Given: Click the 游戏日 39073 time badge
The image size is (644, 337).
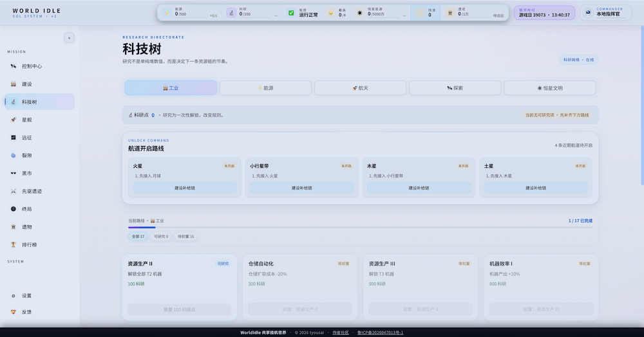Looking at the screenshot, I should [x=544, y=13].
